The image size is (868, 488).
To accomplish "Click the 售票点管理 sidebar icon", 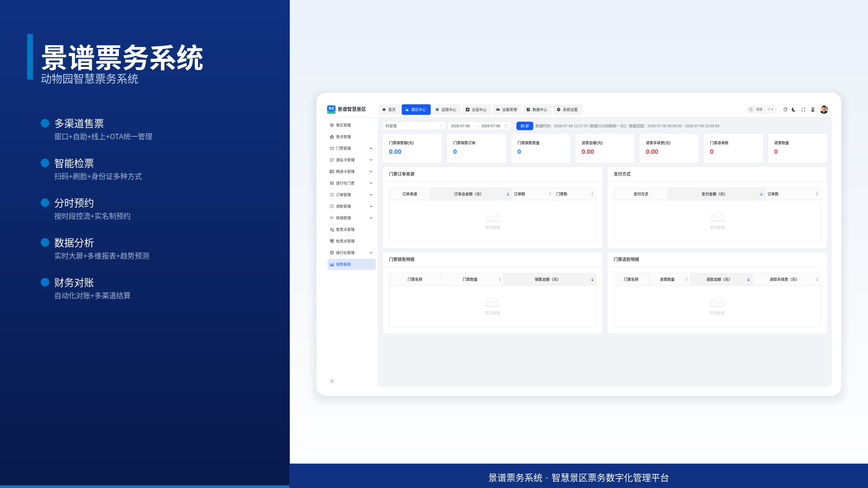I will point(332,230).
